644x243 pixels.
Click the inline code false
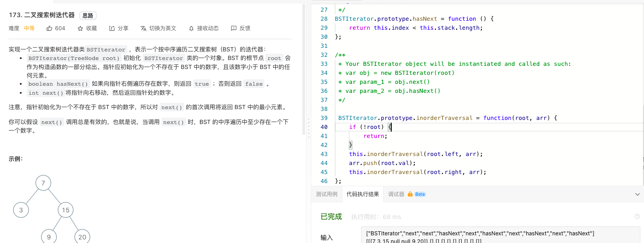pos(254,84)
